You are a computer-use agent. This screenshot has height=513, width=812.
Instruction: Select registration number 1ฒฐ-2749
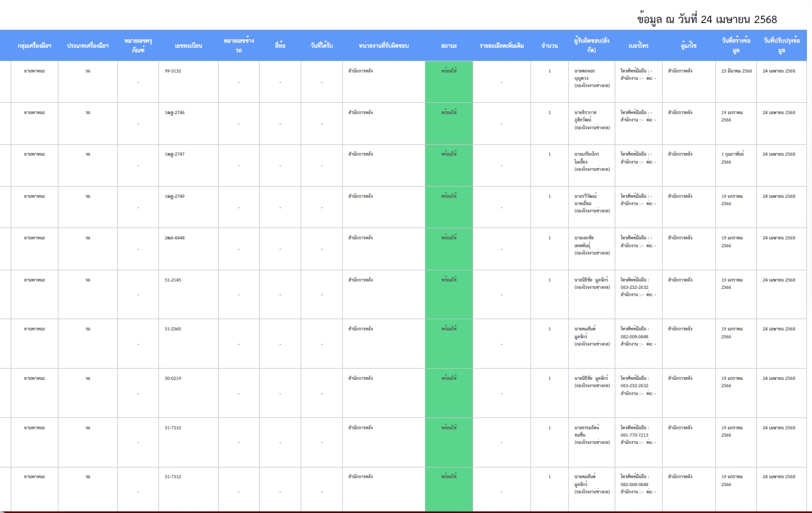175,196
